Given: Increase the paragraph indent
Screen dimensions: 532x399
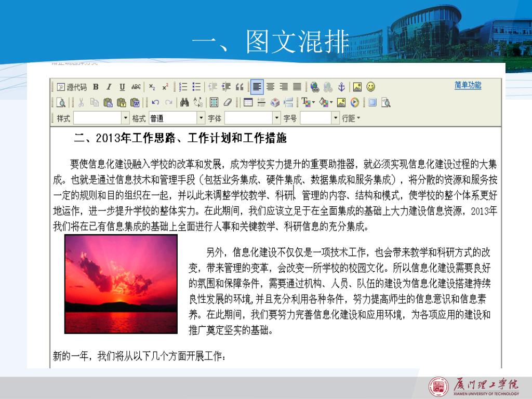Looking at the screenshot, I should [x=226, y=87].
